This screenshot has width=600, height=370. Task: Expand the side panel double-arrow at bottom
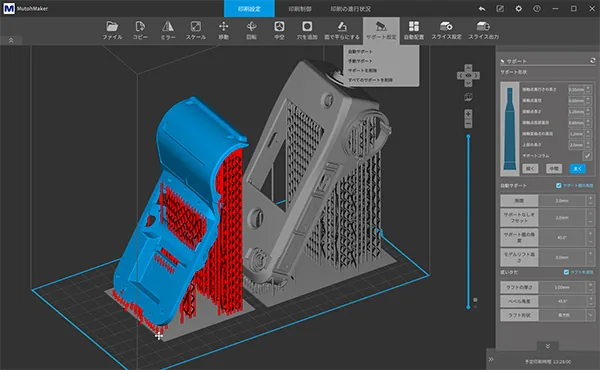click(491, 359)
